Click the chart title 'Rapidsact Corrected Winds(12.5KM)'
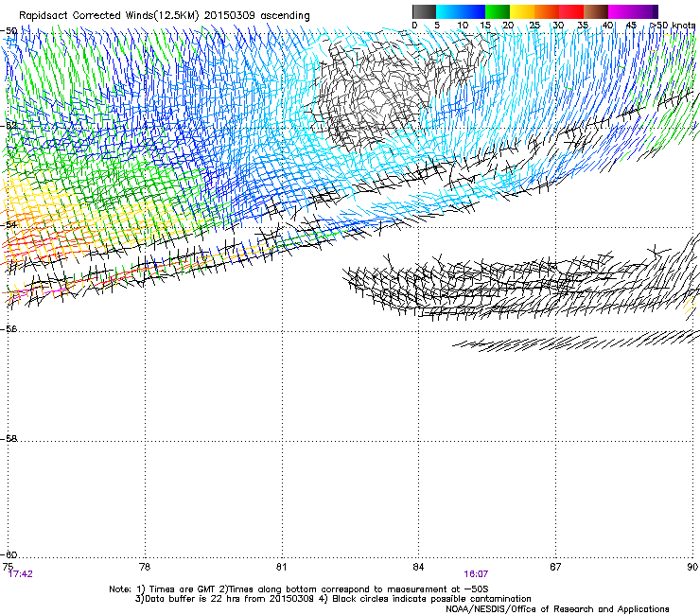700x615 pixels. (x=109, y=16)
